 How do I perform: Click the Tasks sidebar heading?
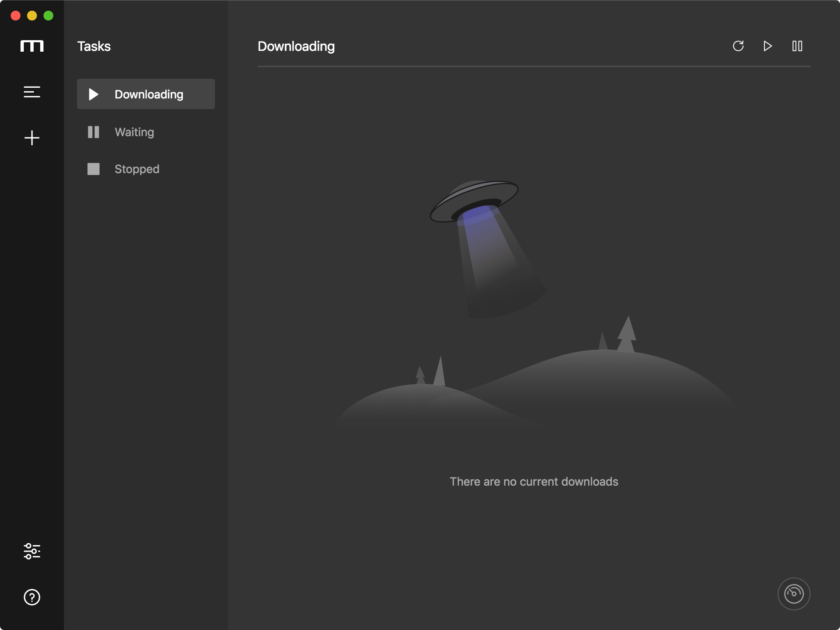click(94, 46)
